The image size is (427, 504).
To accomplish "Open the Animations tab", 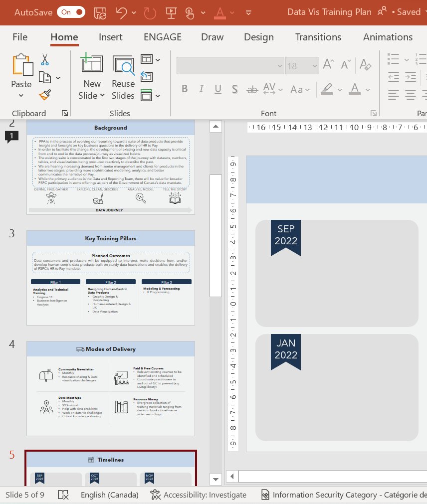I will click(x=388, y=37).
